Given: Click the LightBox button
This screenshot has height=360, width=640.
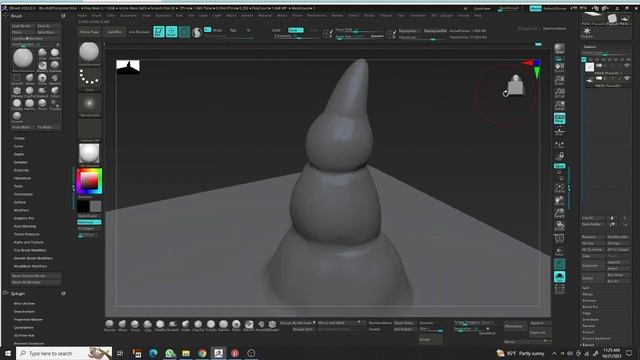Looking at the screenshot, I should [x=114, y=32].
